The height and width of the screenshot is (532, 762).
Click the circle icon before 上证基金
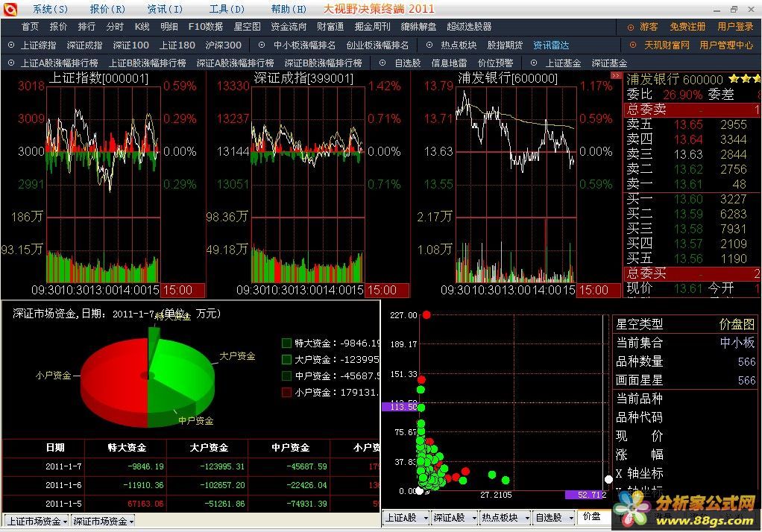pos(534,63)
